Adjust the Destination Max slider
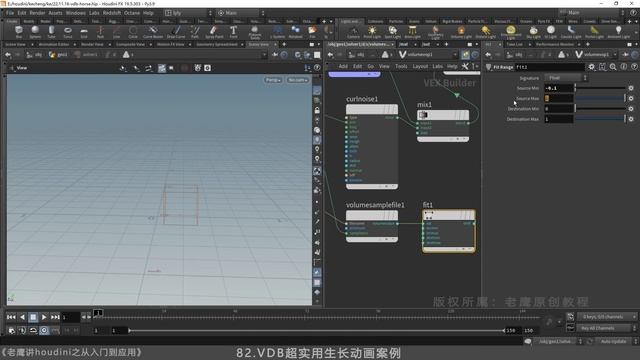Screen dimensions: 640x360 [600, 119]
